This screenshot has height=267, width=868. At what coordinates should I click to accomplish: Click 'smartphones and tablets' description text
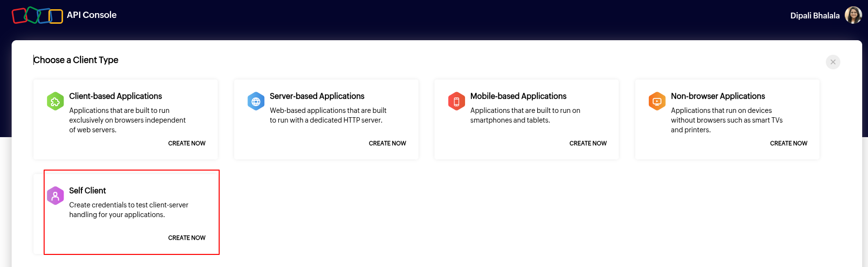(x=510, y=120)
